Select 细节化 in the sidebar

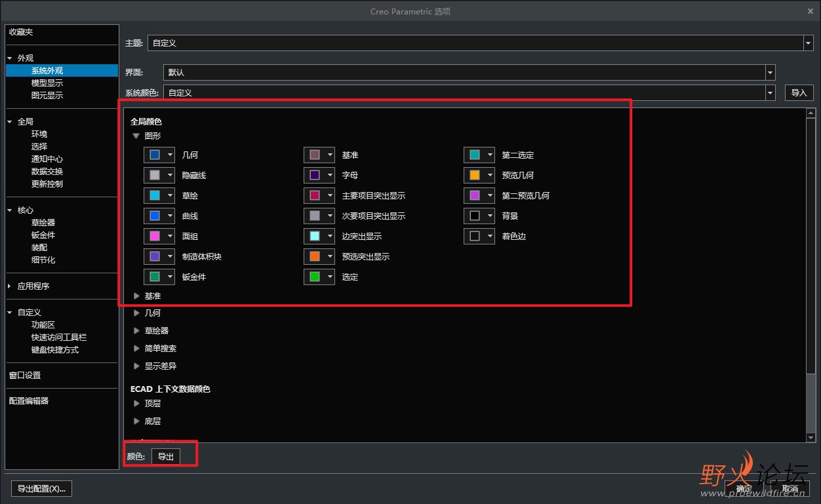(x=43, y=260)
